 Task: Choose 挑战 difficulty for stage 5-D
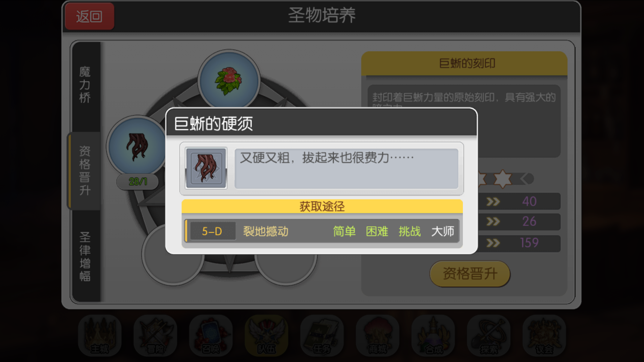pos(410,231)
